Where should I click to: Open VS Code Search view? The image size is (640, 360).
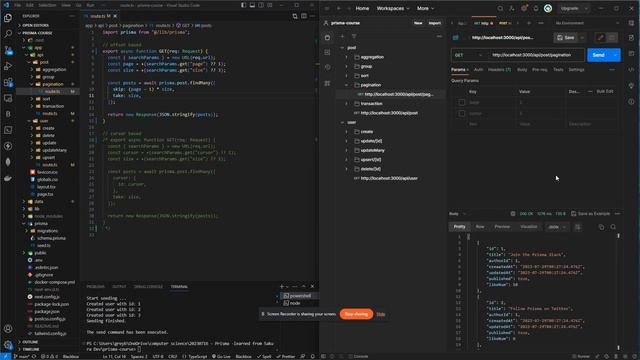coord(8,34)
